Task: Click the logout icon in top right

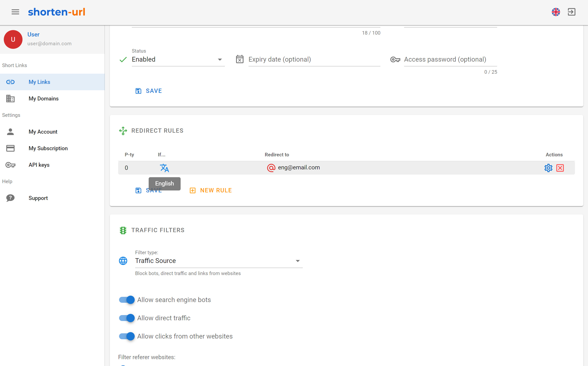Action: pyautogui.click(x=572, y=12)
